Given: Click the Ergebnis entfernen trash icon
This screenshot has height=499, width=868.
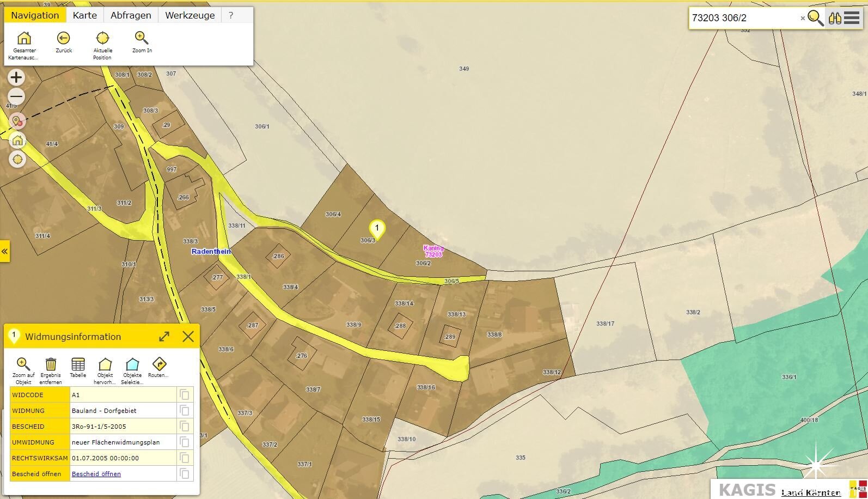Looking at the screenshot, I should pos(51,364).
